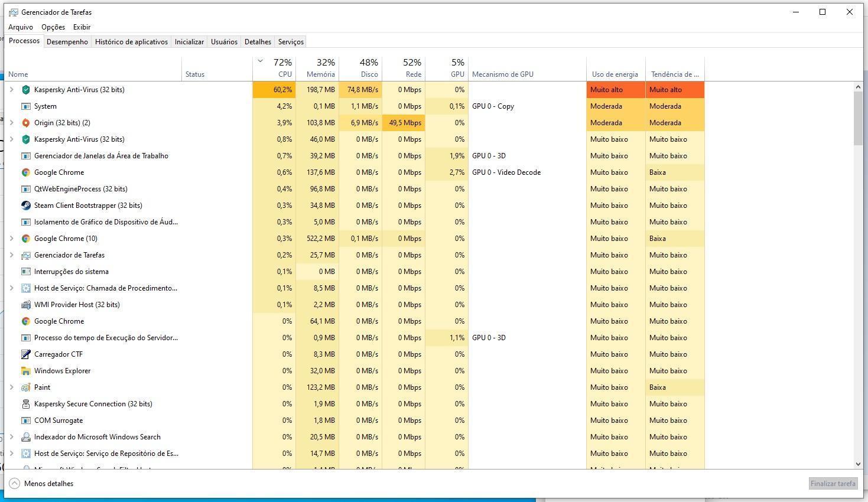Click the System process icon
This screenshot has height=502, width=868.
click(25, 106)
